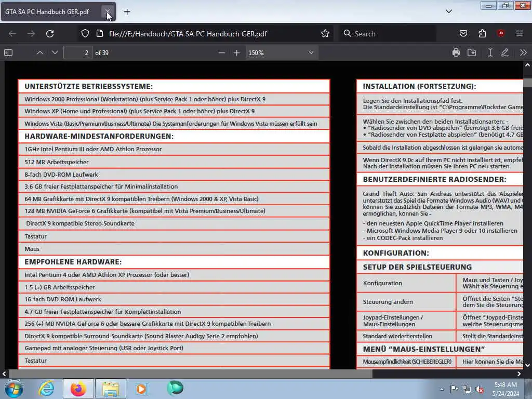Viewport: 532px width, 399px height.
Task: Click Steuerung ändern table cell
Action: [406, 302]
